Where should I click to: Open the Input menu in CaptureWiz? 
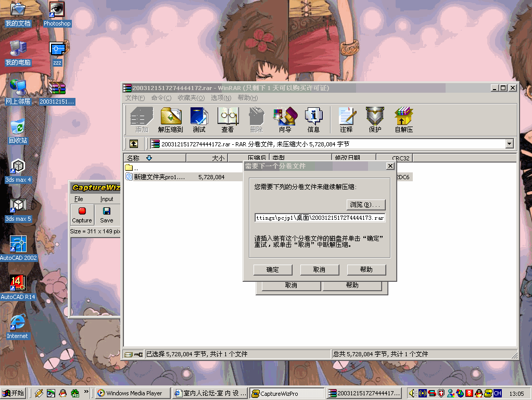pos(107,199)
